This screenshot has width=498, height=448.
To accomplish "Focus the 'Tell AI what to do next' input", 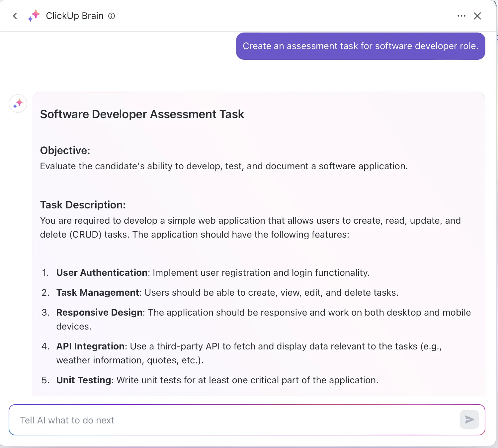I will point(247,420).
